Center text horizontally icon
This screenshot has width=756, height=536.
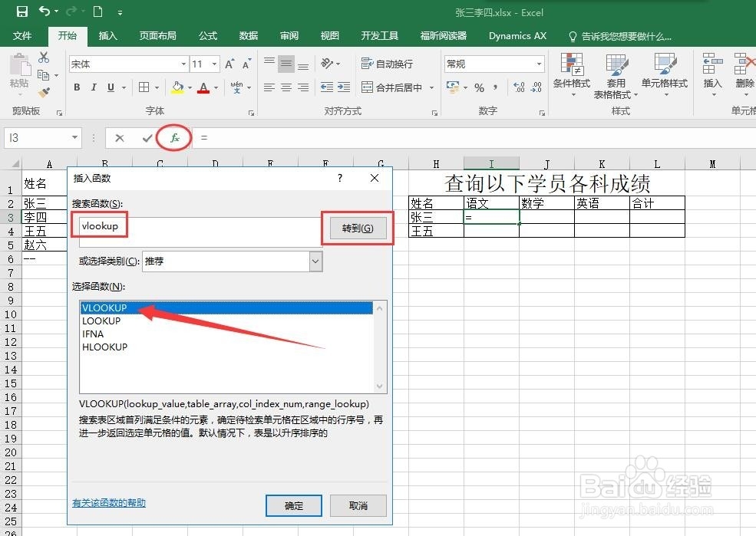point(286,87)
